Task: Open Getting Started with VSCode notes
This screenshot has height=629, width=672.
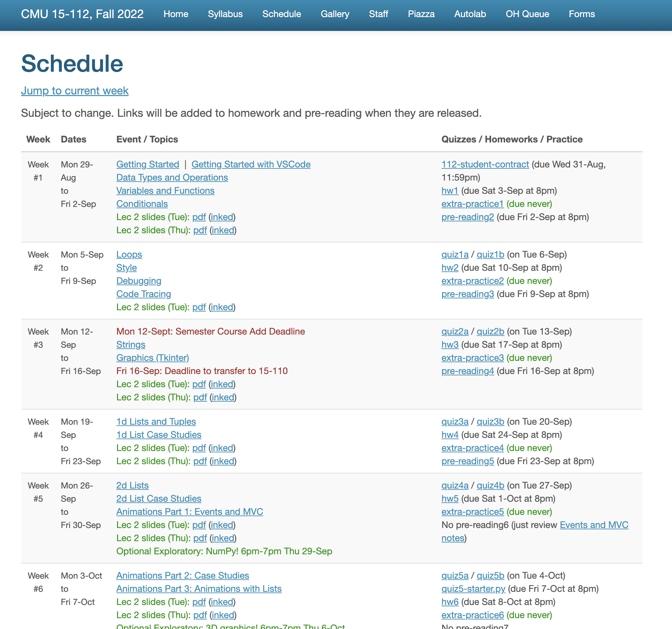Action: (x=251, y=164)
